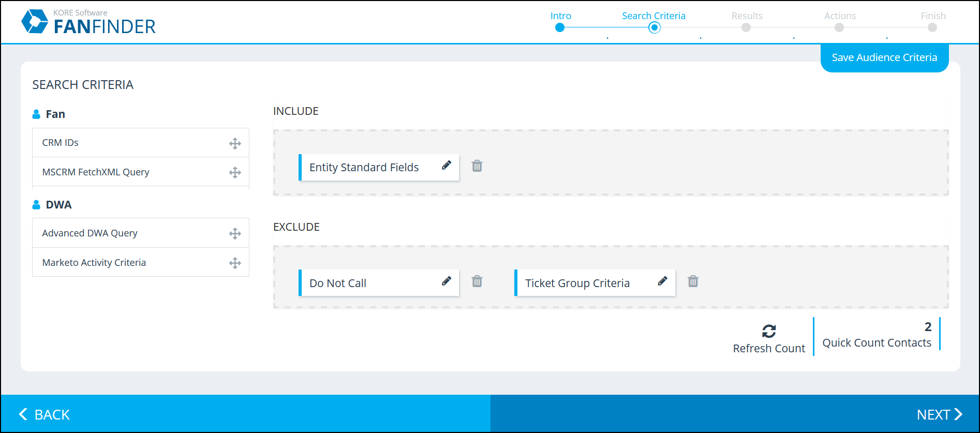Click the FanFinder hexagon logo
Viewport: 980px width, 433px height.
click(x=35, y=21)
